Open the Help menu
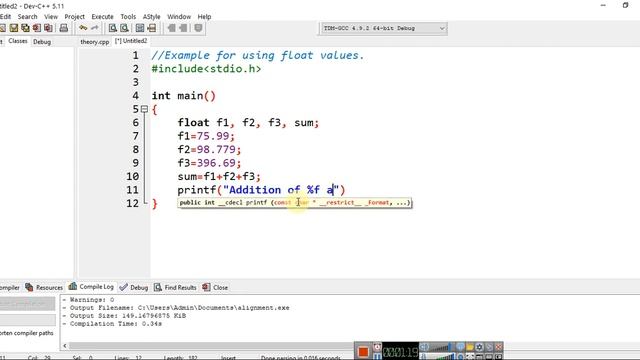The height and width of the screenshot is (360, 640). point(204,17)
